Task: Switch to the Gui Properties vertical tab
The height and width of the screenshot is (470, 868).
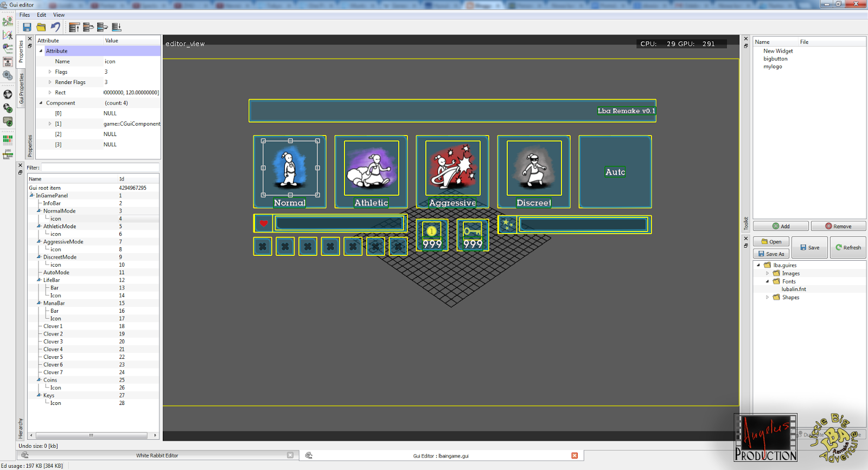Action: click(22, 88)
